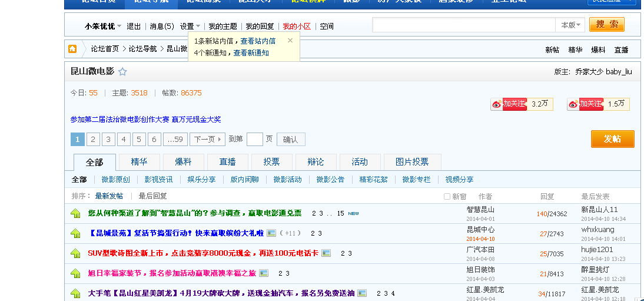Image resolution: width=644 pixels, height=301 pixels.
Task: Click the green arrow icon beside 旭日幸福家装节 thread
Action: (x=75, y=273)
